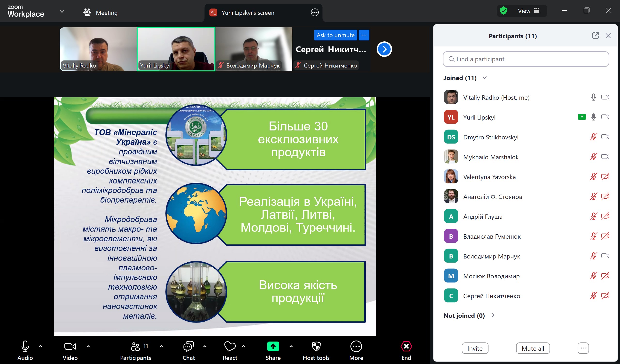Viewport: 620px width, 364px height.
Task: Toggle Vitaliy Radko's microphone in the participants list
Action: pos(593,97)
